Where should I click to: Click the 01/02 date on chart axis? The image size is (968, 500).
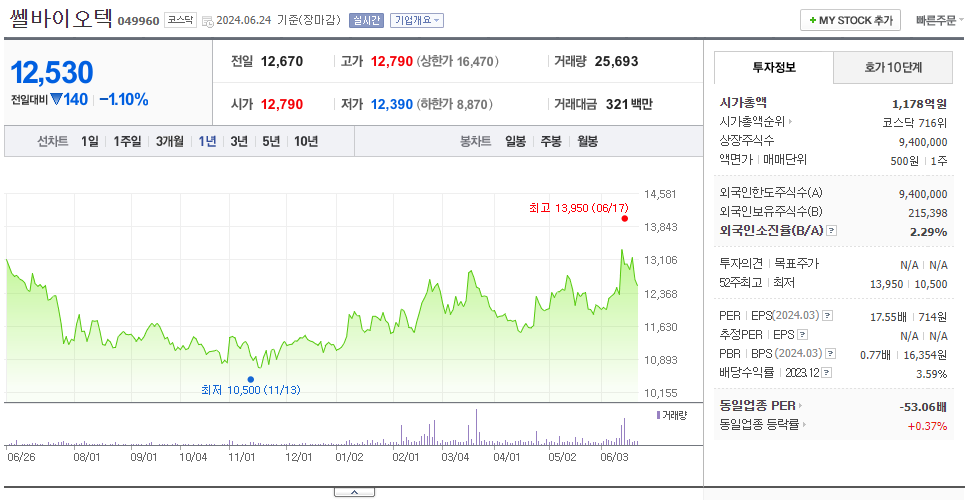(x=349, y=457)
